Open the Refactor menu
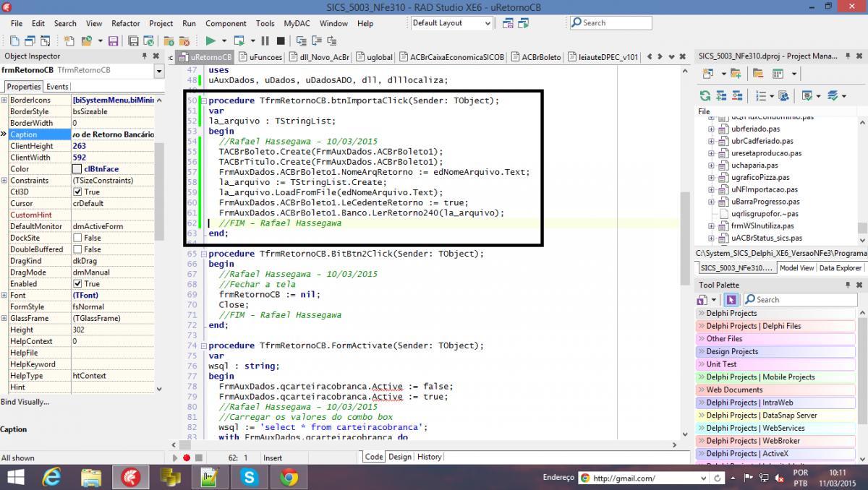Viewport: 868px width, 490px height. tap(125, 23)
